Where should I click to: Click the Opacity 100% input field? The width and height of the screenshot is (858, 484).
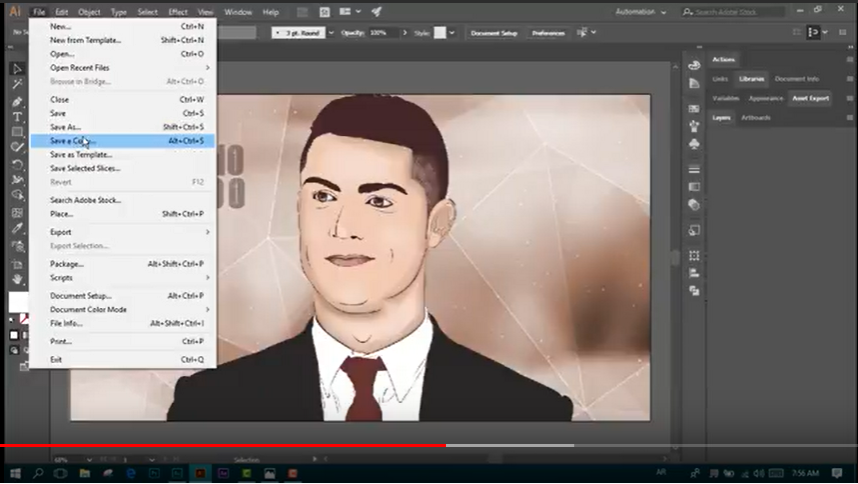tap(383, 33)
